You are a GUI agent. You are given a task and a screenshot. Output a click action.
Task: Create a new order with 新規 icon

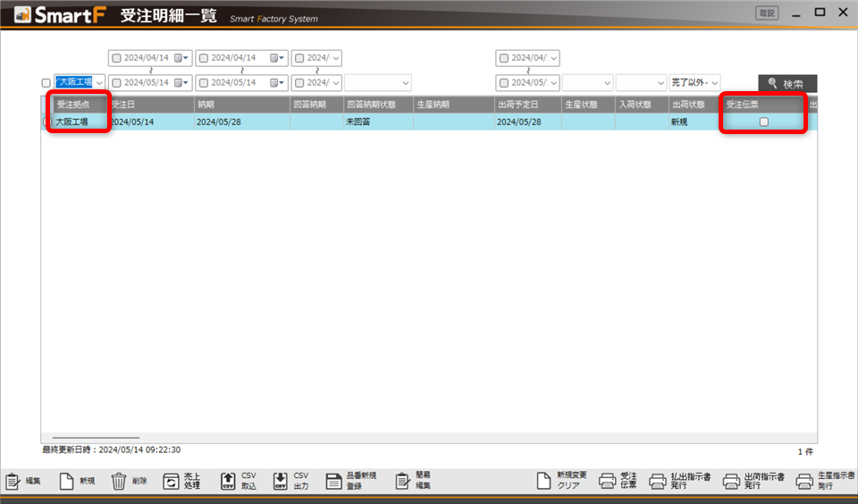(67, 482)
